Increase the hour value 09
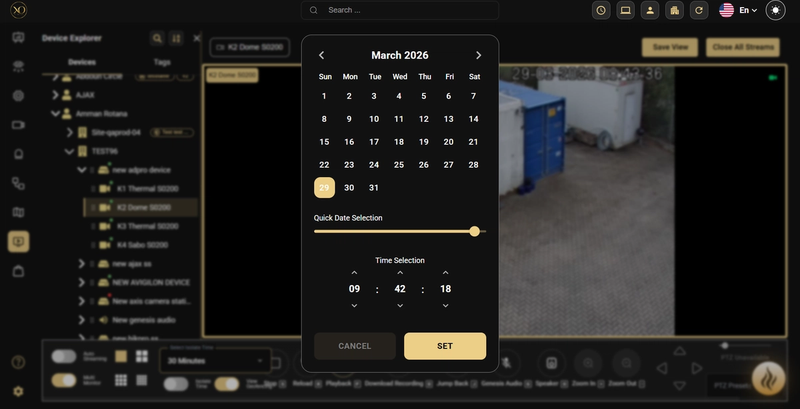This screenshot has width=800, height=409. point(354,273)
